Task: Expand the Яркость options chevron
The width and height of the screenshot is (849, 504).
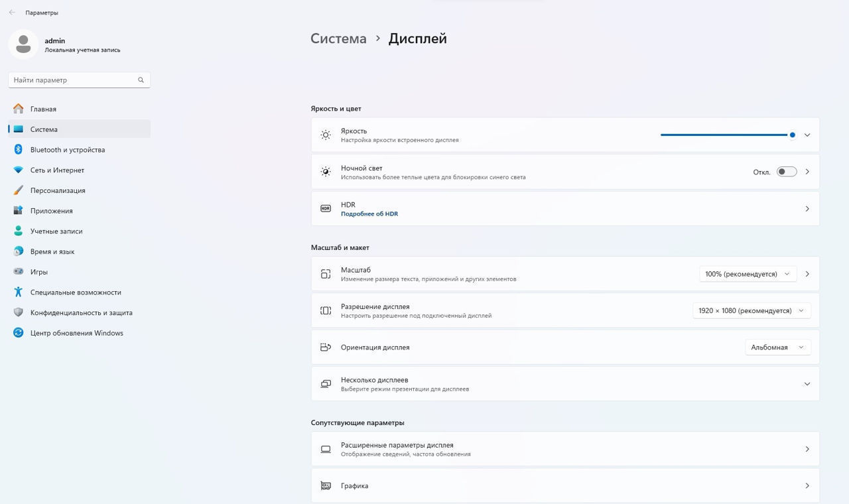Action: (x=807, y=135)
